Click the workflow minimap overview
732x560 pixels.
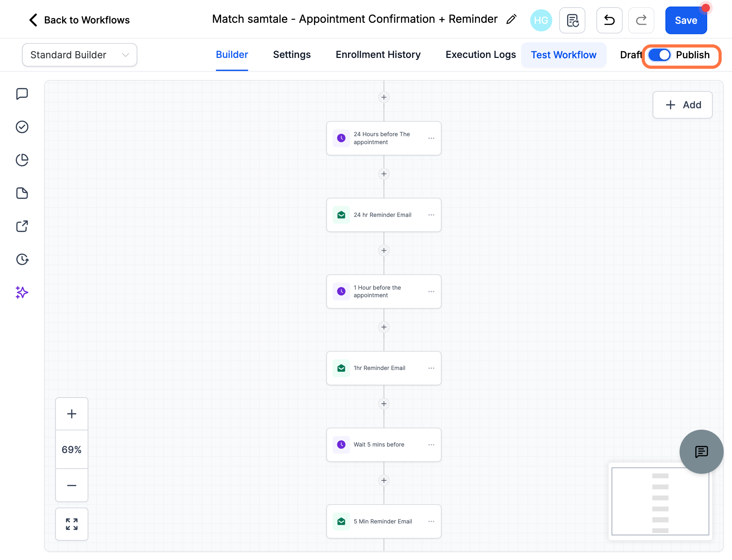(660, 501)
